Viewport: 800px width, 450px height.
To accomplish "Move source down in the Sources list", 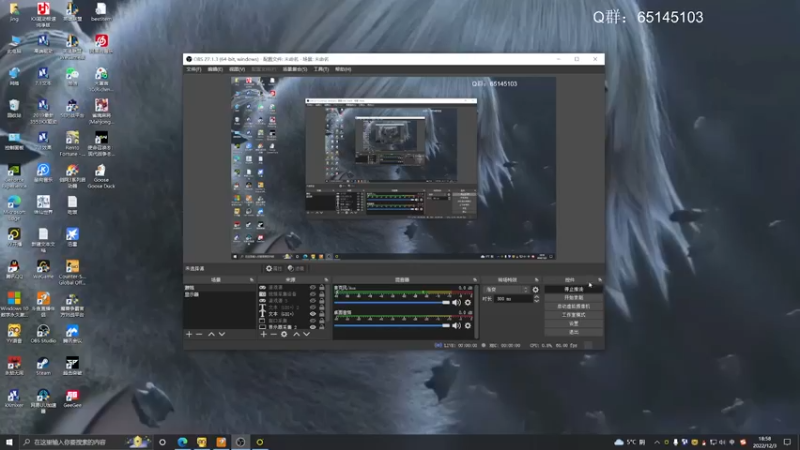I will tap(307, 334).
